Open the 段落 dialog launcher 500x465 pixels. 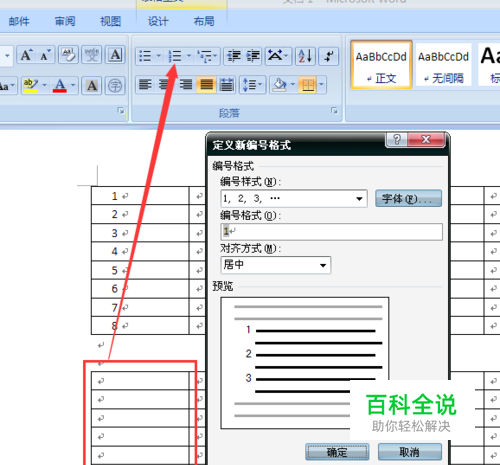pos(334,111)
